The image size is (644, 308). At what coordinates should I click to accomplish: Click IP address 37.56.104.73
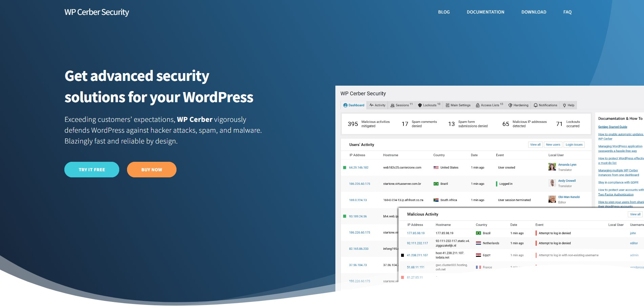pos(358,265)
